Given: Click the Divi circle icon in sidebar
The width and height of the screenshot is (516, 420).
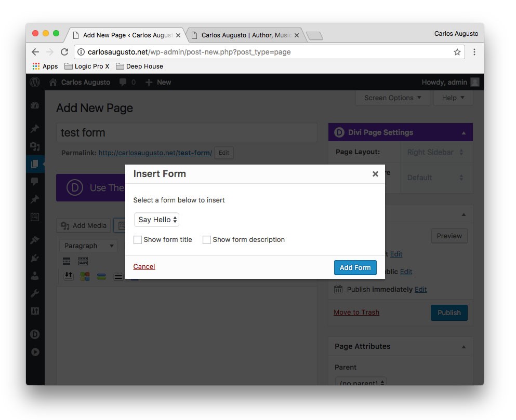Looking at the screenshot, I should (x=35, y=334).
